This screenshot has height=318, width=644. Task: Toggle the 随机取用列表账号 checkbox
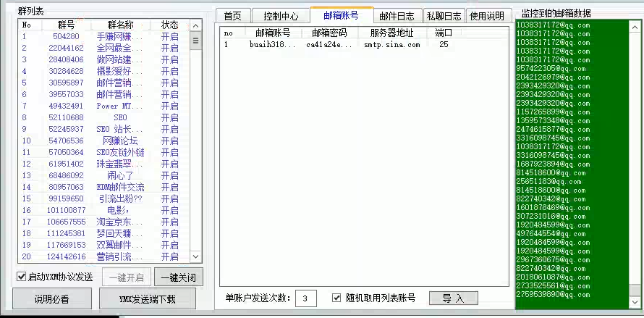[x=336, y=298]
